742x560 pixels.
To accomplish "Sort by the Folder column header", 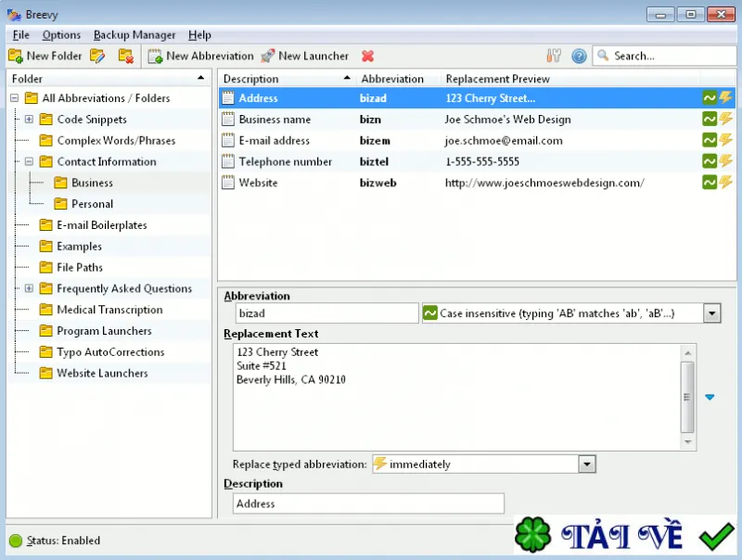I will [109, 79].
